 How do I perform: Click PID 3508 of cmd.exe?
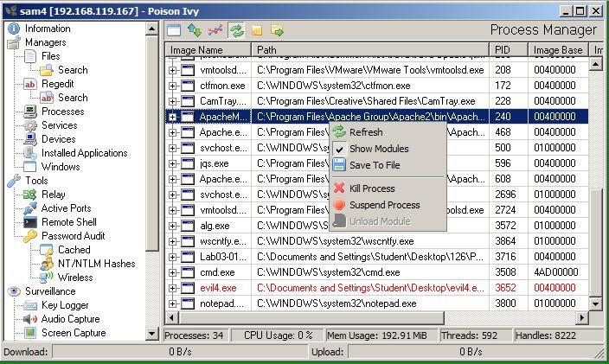tap(506, 272)
